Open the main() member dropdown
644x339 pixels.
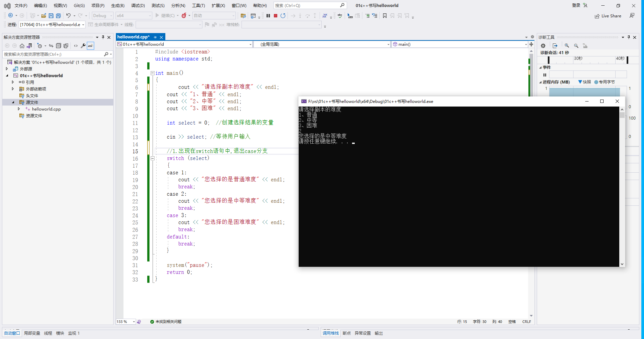coord(460,44)
